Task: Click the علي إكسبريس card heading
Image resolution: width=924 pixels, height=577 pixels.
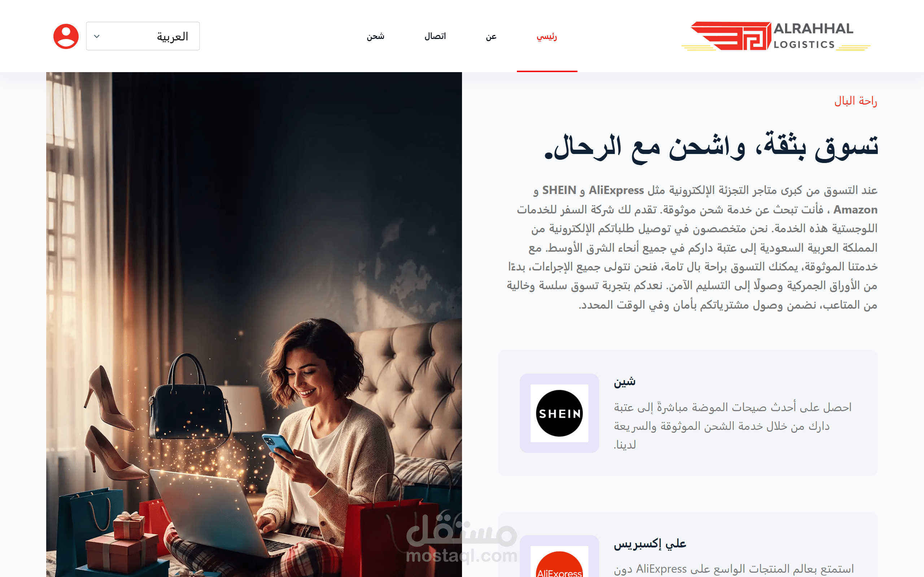Action: coord(650,543)
